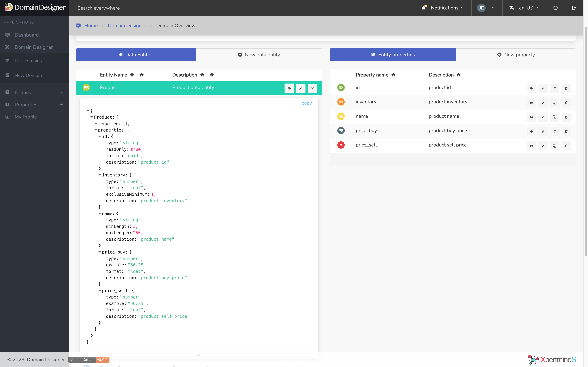Screen dimensions: 588x367
Task: Switch to New data entity tab
Action: coord(259,55)
